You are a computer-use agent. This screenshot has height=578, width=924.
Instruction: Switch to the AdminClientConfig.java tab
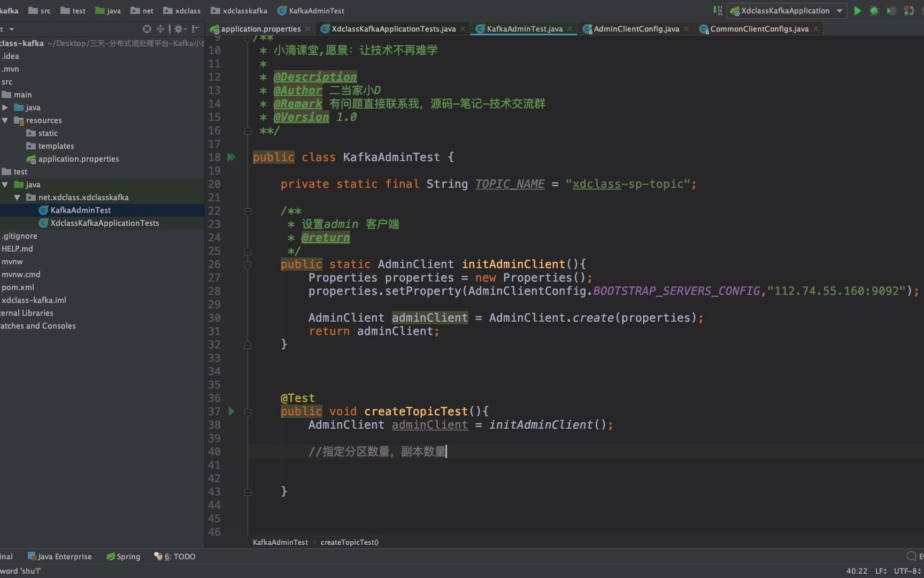[635, 29]
